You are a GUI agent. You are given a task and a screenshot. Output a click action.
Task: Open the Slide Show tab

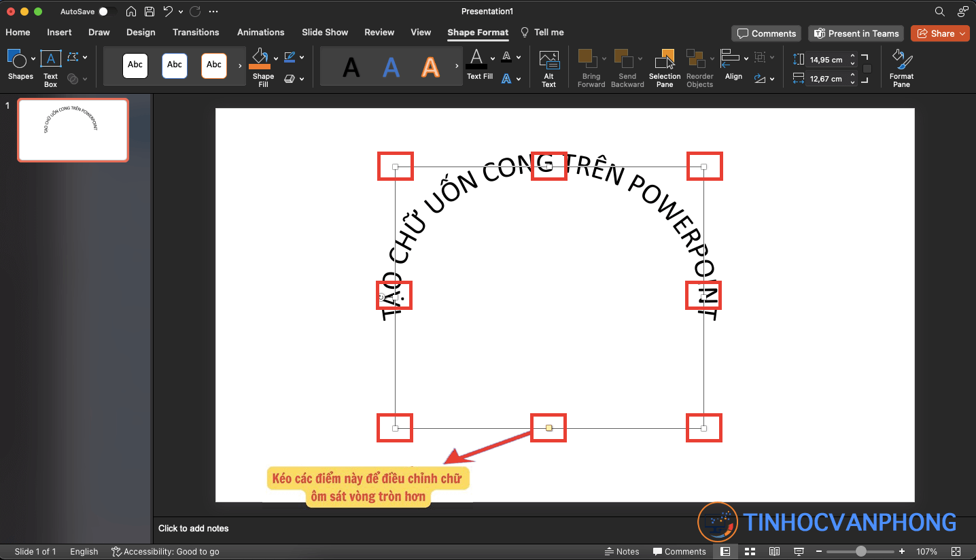click(325, 32)
